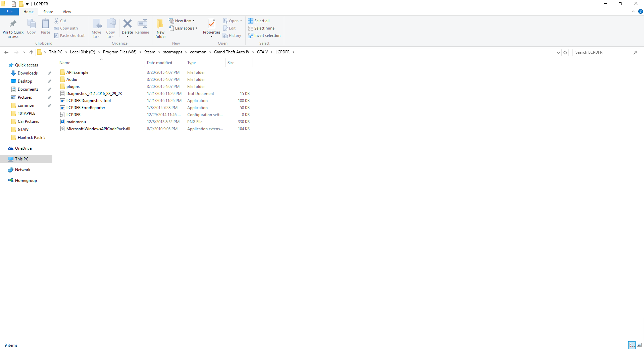The image size is (644, 349).
Task: Select Homegroup in navigation pane
Action: [26, 181]
